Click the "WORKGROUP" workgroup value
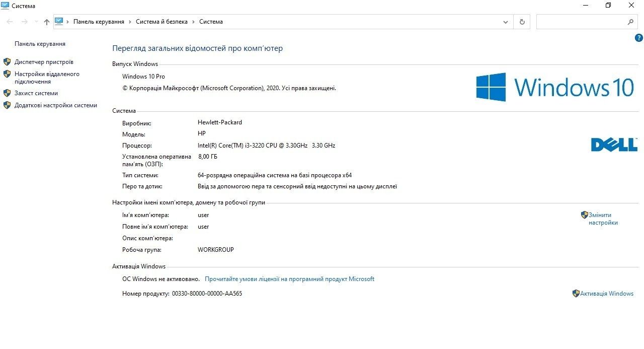The width and height of the screenshot is (644, 349). [x=216, y=250]
